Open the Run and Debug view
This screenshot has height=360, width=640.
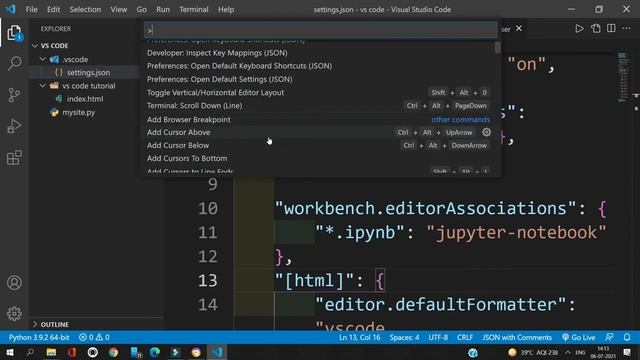(14, 127)
